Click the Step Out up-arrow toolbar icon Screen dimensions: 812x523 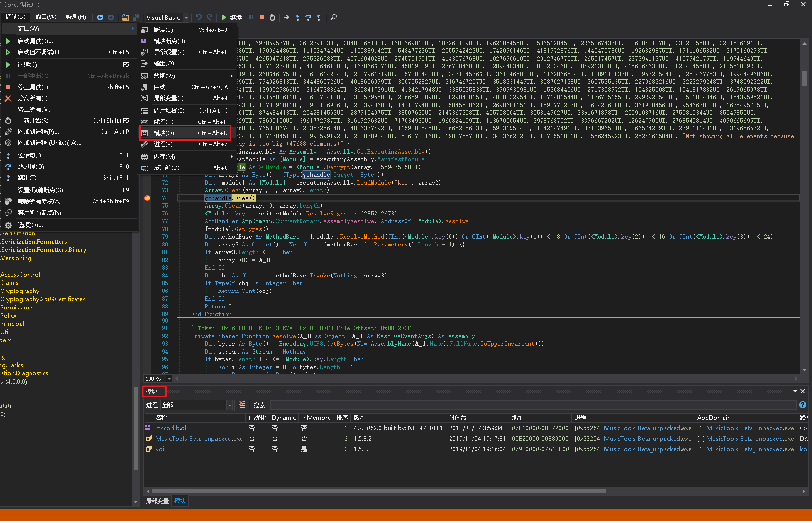click(319, 17)
